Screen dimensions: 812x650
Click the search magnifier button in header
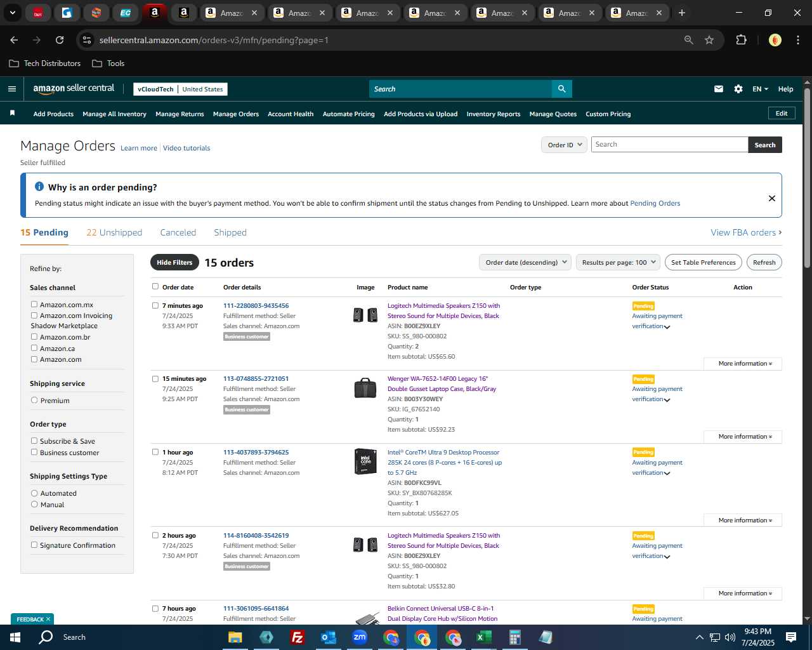click(561, 89)
